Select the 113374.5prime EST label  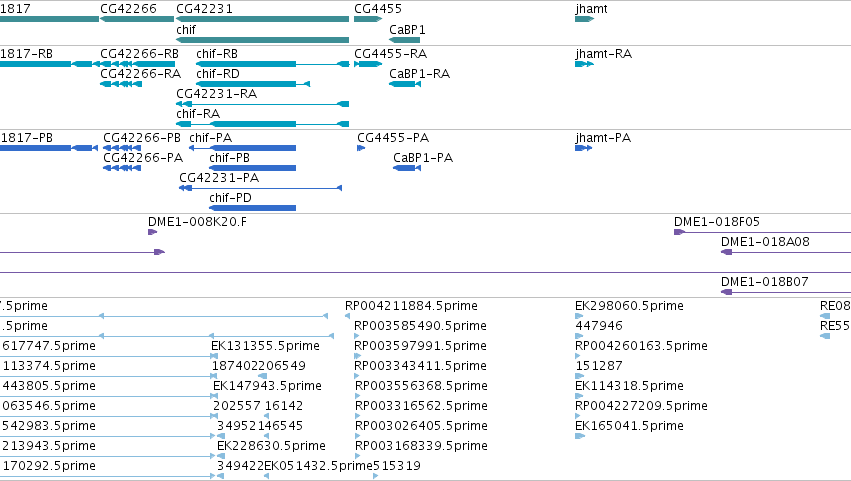(x=49, y=366)
